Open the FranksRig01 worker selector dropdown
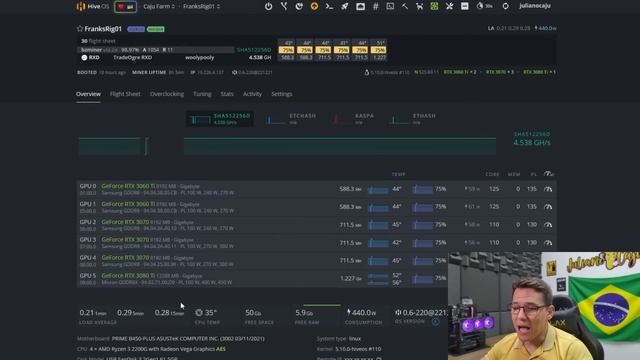This screenshot has width=640, height=360. point(202,6)
